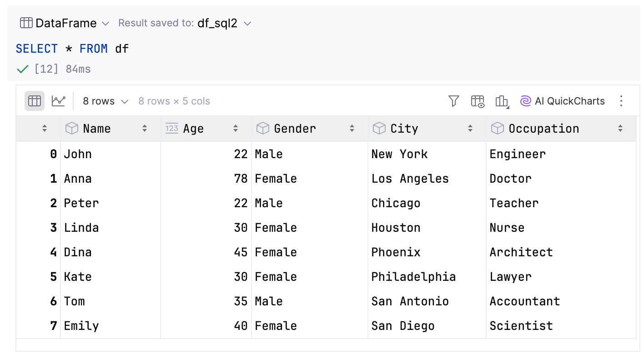The image size is (644, 359).
Task: Click the green success checkmark indicator
Action: pyautogui.click(x=22, y=69)
